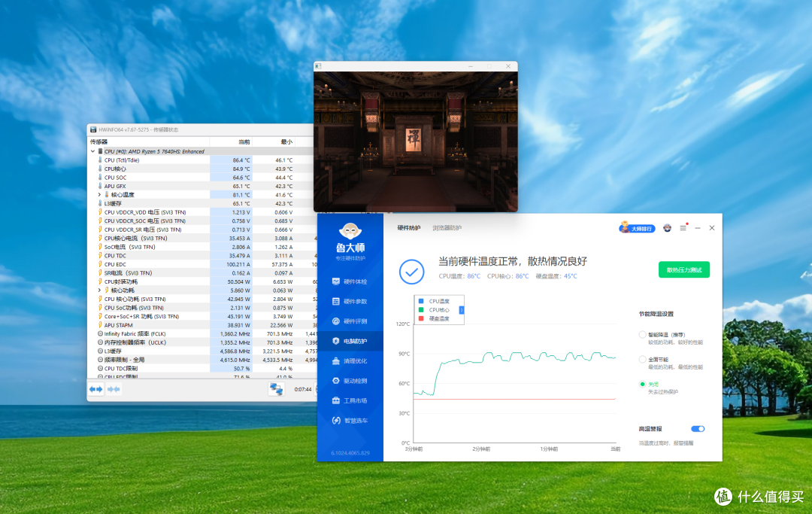Select 关闭 cooling radio option
Viewport: 812px width, 514px height.
(642, 384)
